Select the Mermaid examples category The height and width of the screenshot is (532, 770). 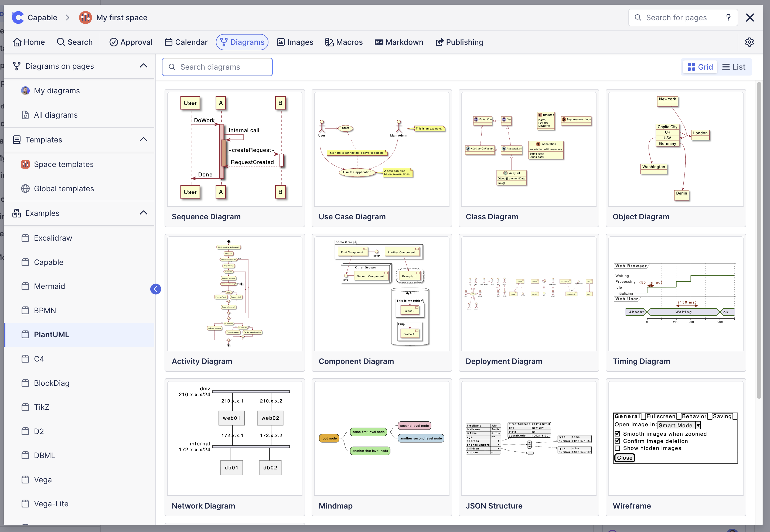point(49,286)
